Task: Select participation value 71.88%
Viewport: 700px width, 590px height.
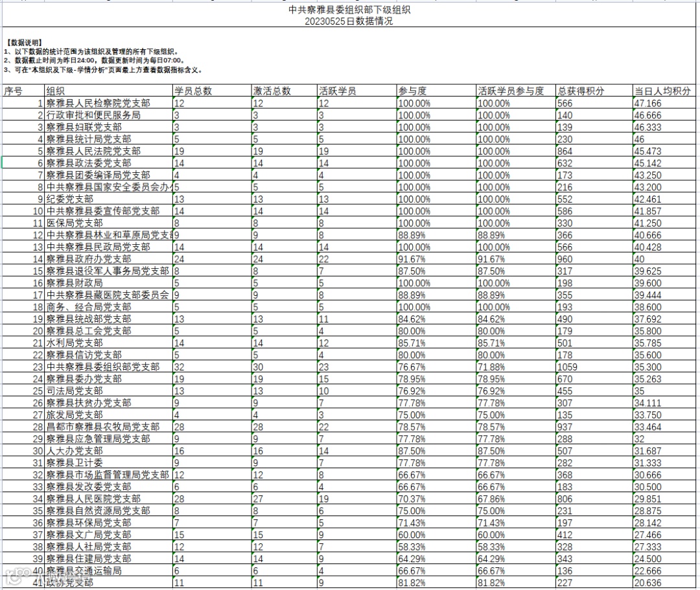Action: (x=516, y=367)
